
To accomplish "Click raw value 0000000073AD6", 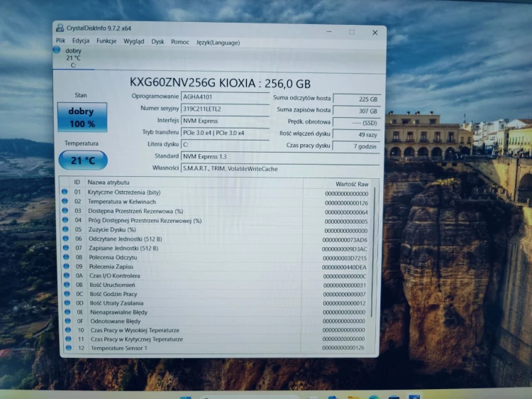I will (x=345, y=240).
